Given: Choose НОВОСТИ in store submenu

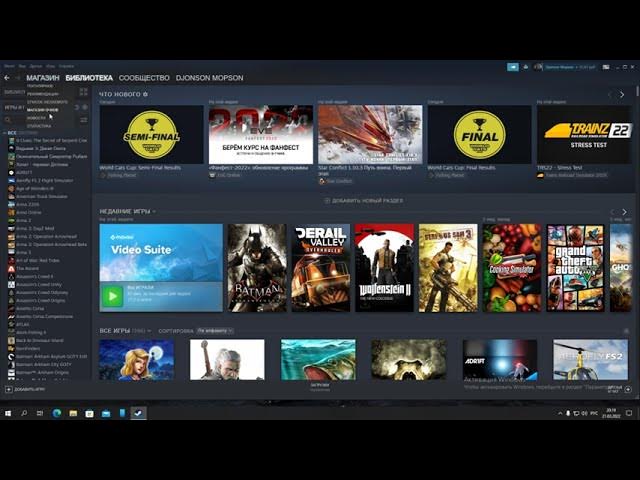Looking at the screenshot, I should click(36, 118).
